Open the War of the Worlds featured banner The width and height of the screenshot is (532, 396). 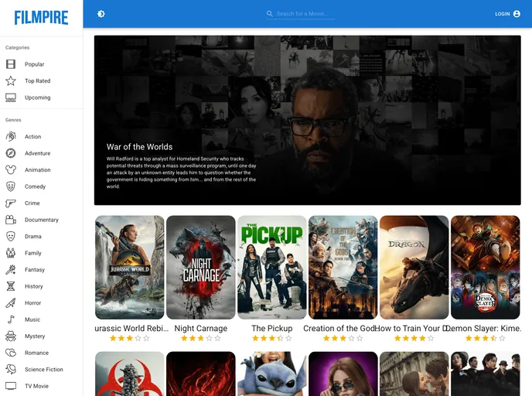308,120
